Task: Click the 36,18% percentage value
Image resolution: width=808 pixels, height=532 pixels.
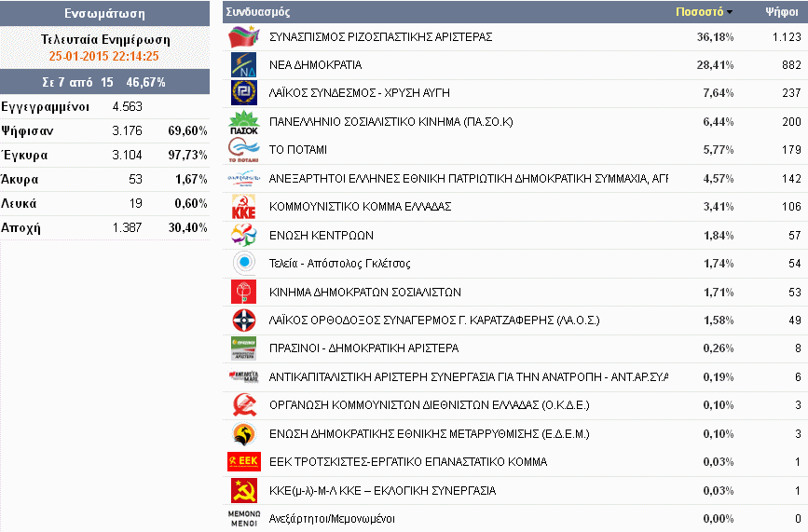Action: 715,37
